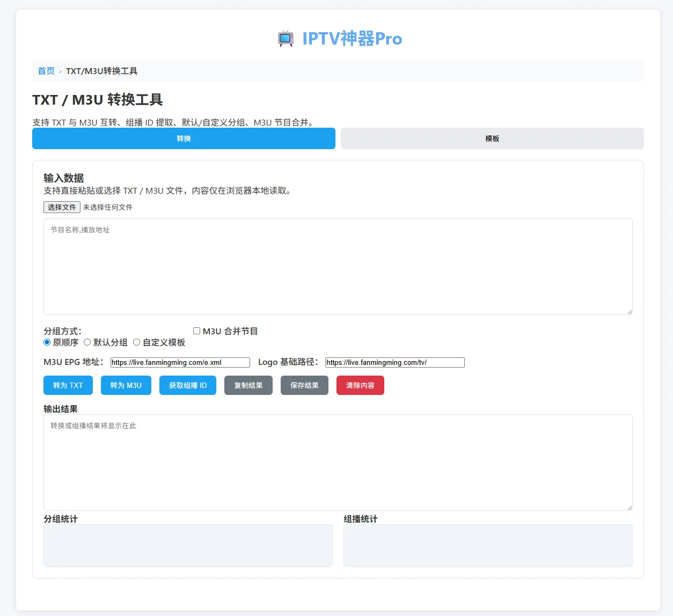The image size is (673, 616).
Task: Click the 转为 TXT button
Action: tap(68, 385)
